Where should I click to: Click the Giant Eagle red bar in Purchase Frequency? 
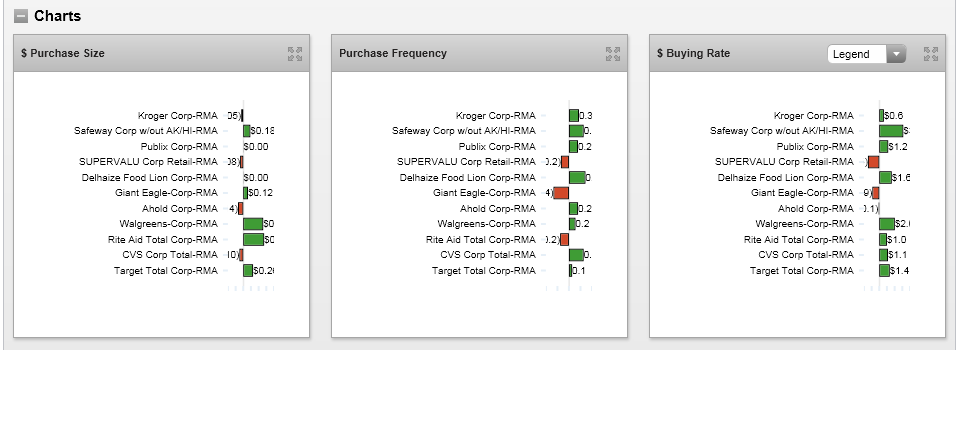pyautogui.click(x=561, y=193)
